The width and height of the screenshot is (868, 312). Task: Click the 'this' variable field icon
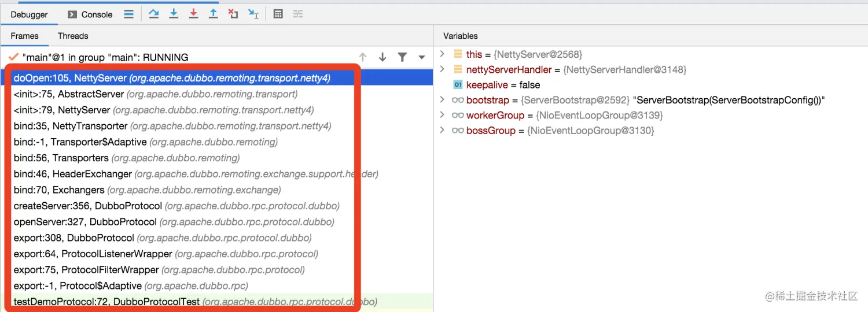coord(458,54)
